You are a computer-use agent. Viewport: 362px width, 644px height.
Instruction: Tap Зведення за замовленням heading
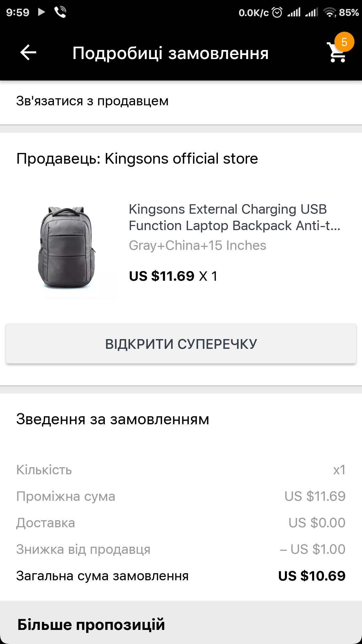[x=113, y=419]
